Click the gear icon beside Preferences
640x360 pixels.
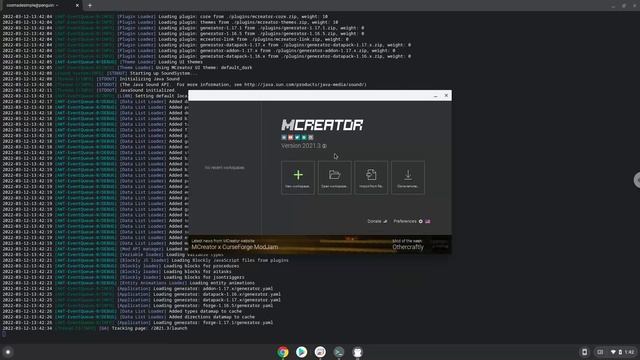pos(421,221)
